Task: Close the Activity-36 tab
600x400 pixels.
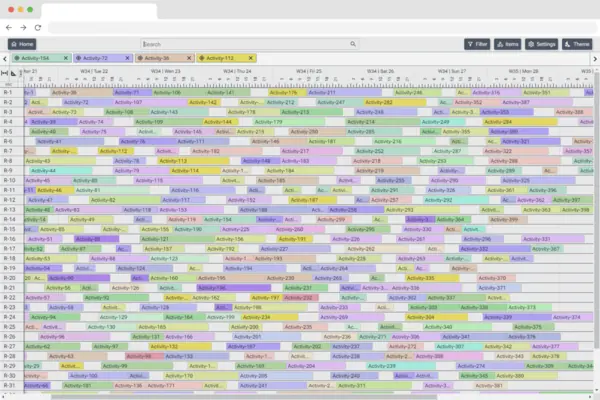Action: point(189,58)
